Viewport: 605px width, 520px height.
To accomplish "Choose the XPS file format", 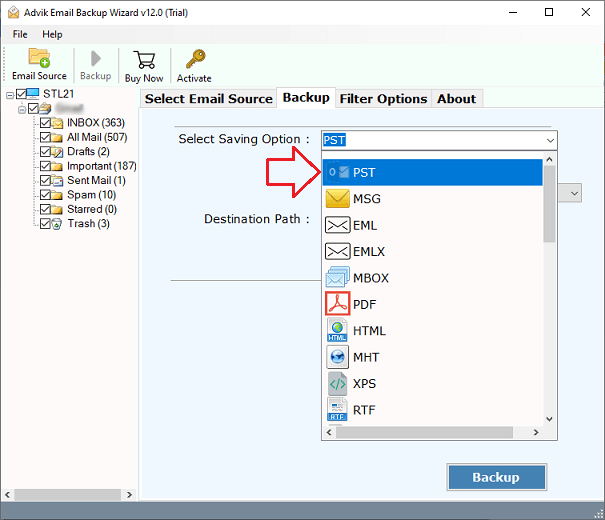I will click(364, 384).
